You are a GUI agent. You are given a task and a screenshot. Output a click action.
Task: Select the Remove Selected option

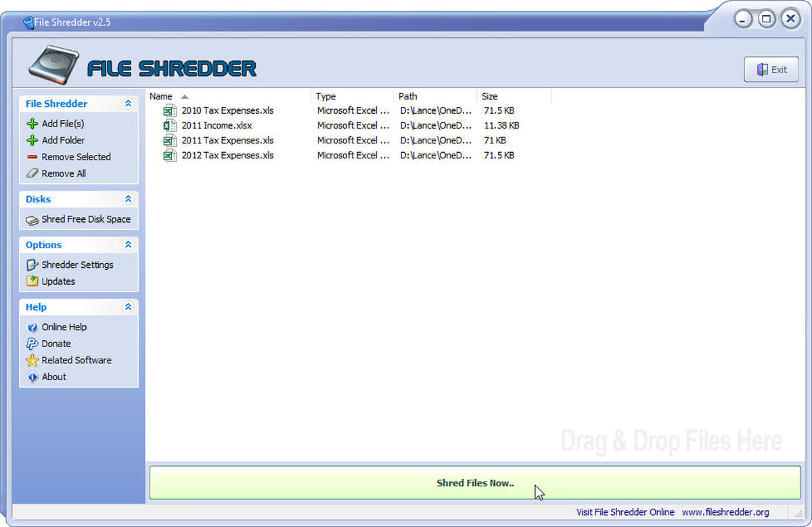point(76,156)
